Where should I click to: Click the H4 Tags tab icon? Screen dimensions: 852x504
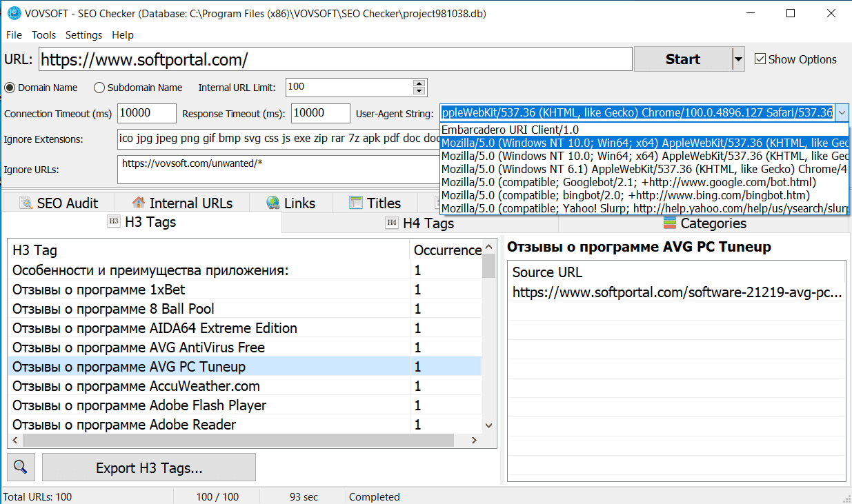tap(391, 223)
